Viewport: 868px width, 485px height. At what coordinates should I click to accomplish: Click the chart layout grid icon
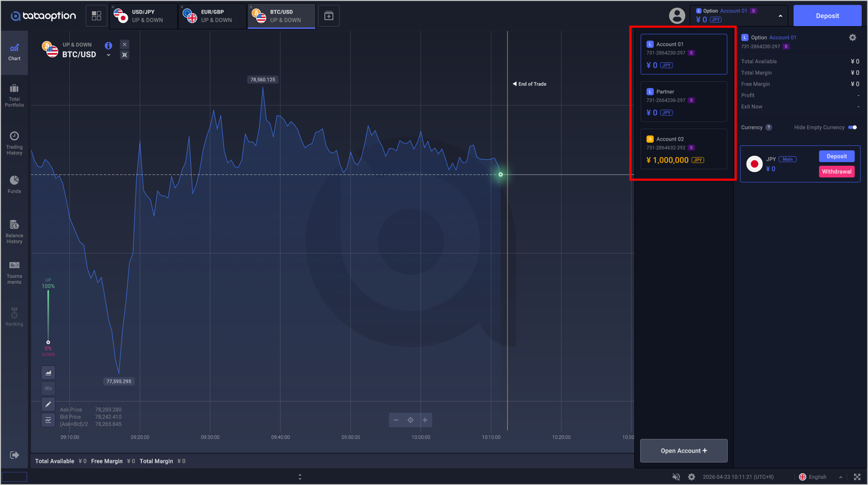point(96,16)
